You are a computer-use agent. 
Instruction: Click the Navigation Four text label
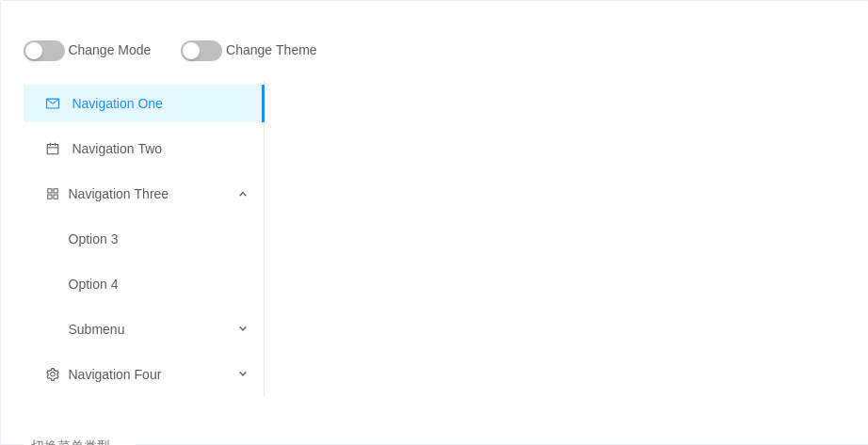pos(115,374)
